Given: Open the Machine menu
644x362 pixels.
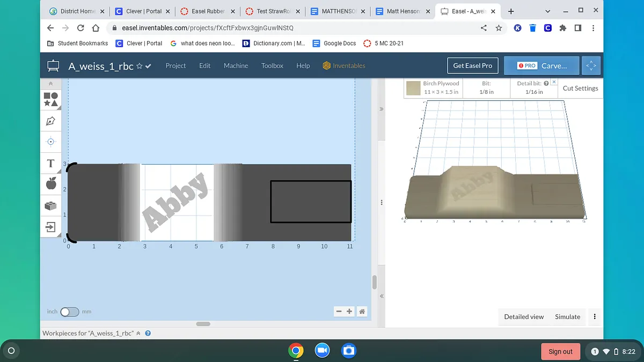Looking at the screenshot, I should click(236, 65).
